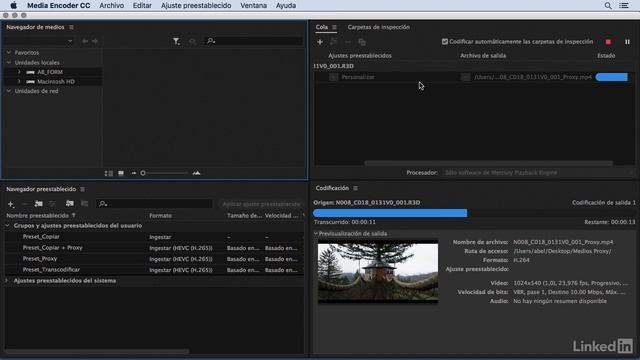
Task: Sort by Nombre preestablecido column header
Action: point(38,216)
